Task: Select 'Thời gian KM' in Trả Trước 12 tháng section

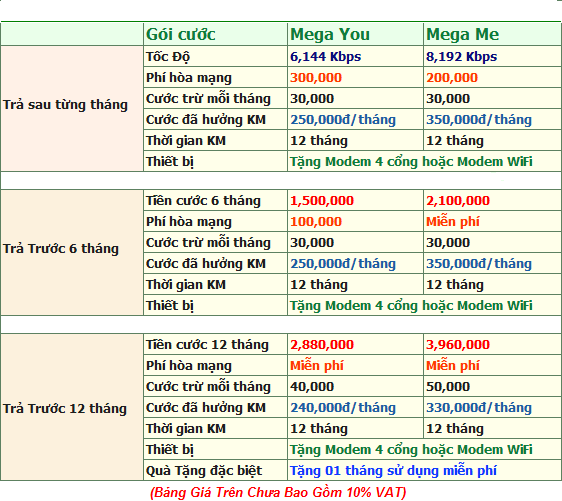Action: (x=186, y=429)
